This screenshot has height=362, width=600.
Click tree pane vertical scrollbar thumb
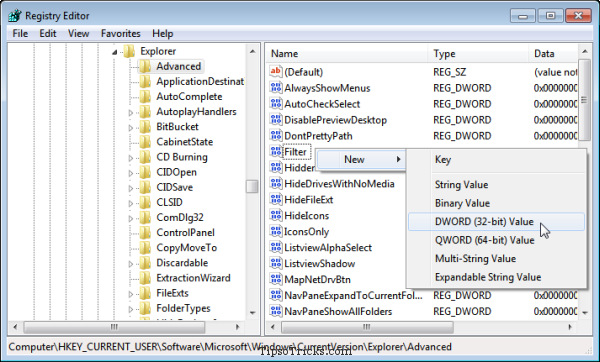252,186
